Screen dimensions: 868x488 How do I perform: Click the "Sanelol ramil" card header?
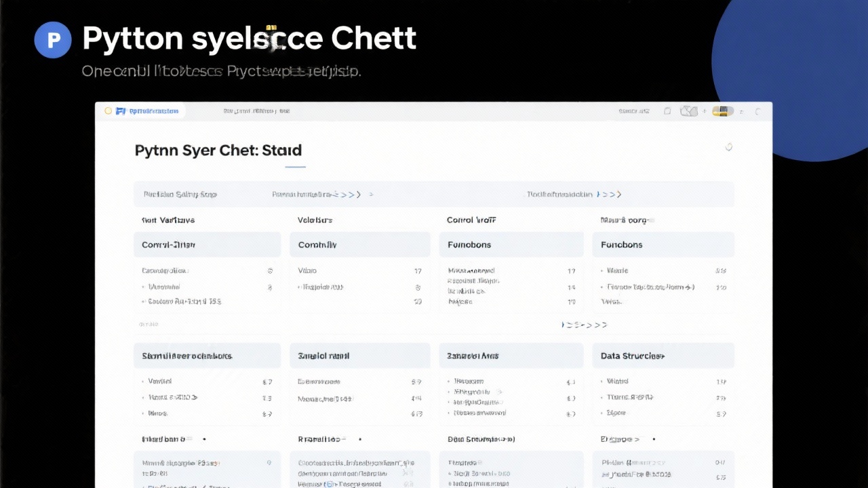[360, 356]
